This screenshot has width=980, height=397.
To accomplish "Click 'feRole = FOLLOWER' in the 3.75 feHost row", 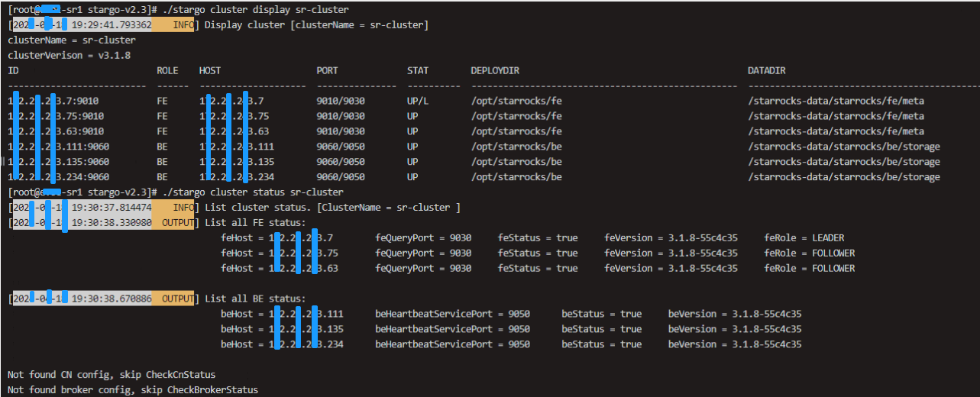I will click(810, 253).
